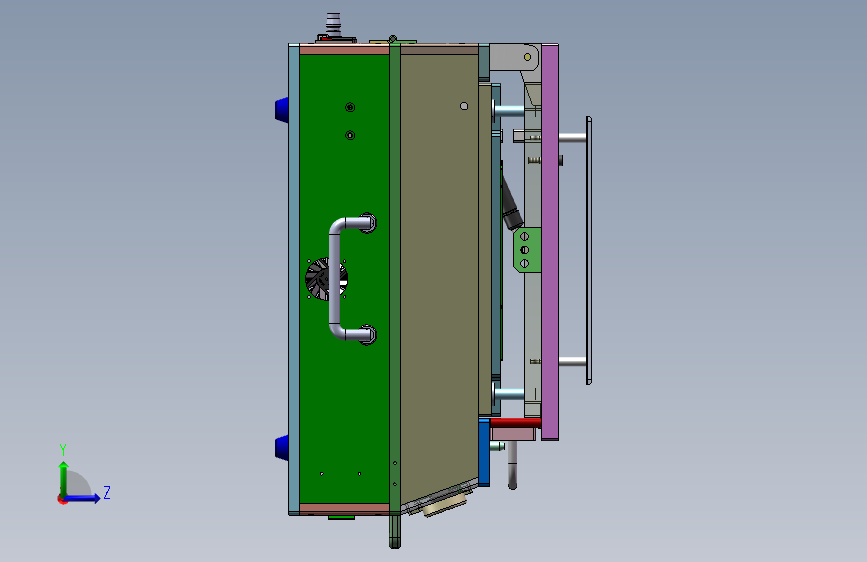Select the lower blue rubber foot
The width and height of the screenshot is (867, 562).
282,447
